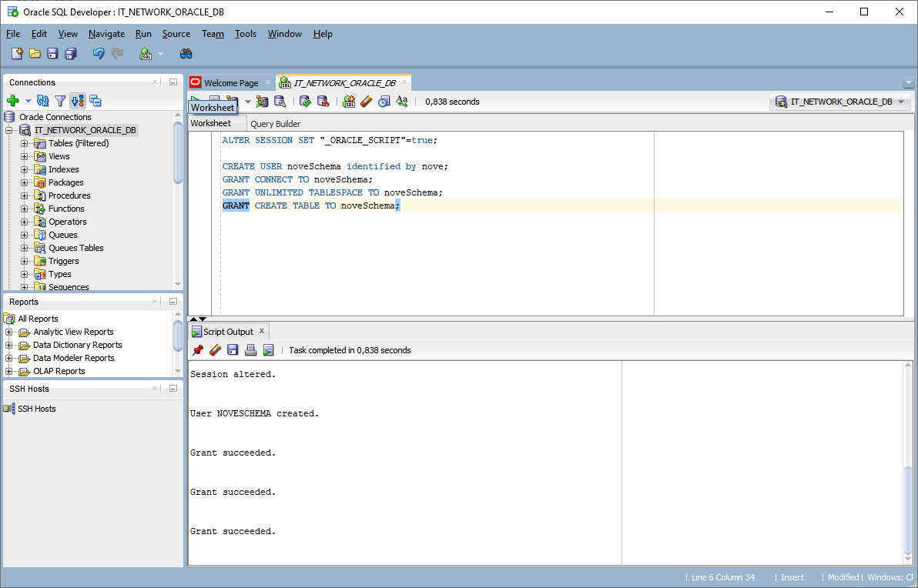Open the IT_NETWORK_ORACLE_DB connection dropdown
Viewport: 918px width, 588px height.
[840, 102]
